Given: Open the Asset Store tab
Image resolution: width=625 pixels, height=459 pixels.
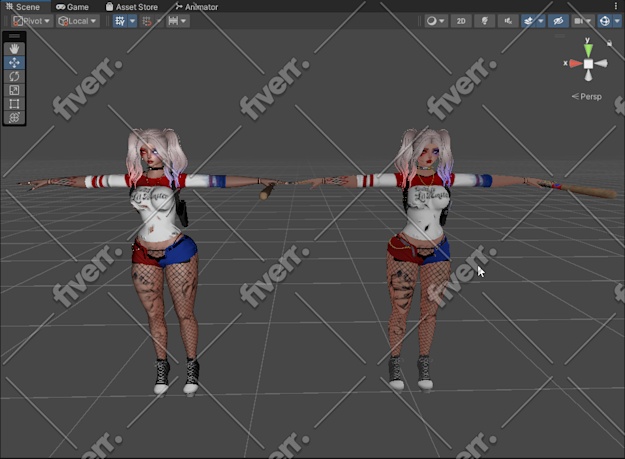Looking at the screenshot, I should [x=132, y=7].
